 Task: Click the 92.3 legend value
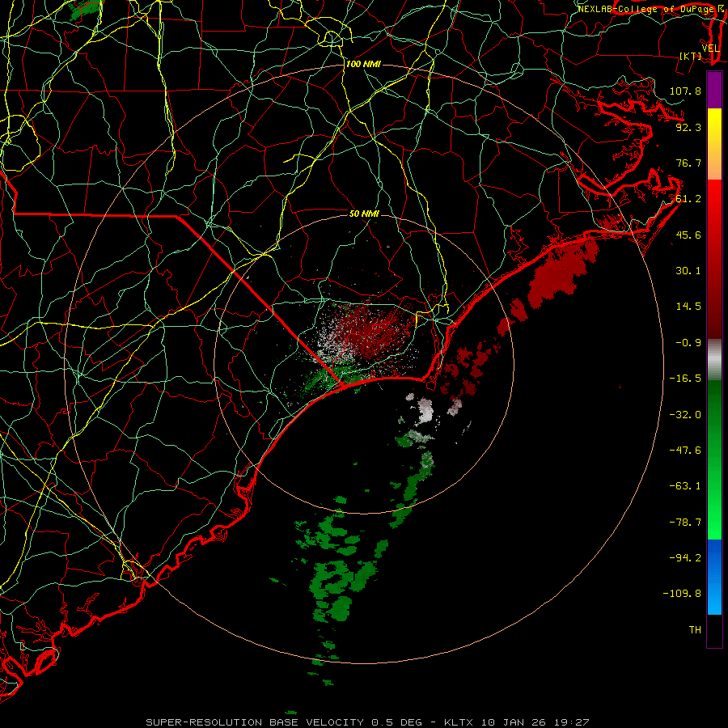click(x=688, y=127)
